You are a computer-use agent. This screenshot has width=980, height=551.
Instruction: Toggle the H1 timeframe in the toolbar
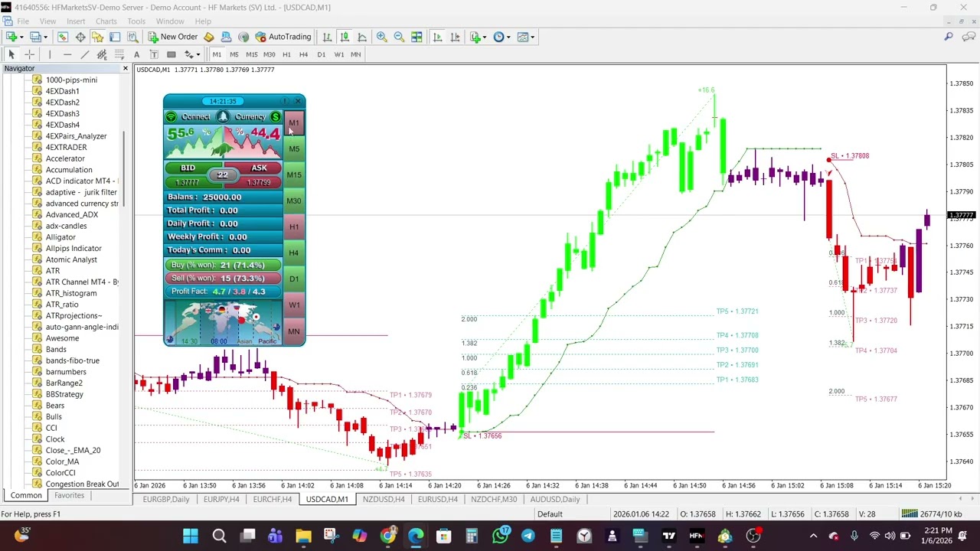tap(286, 54)
